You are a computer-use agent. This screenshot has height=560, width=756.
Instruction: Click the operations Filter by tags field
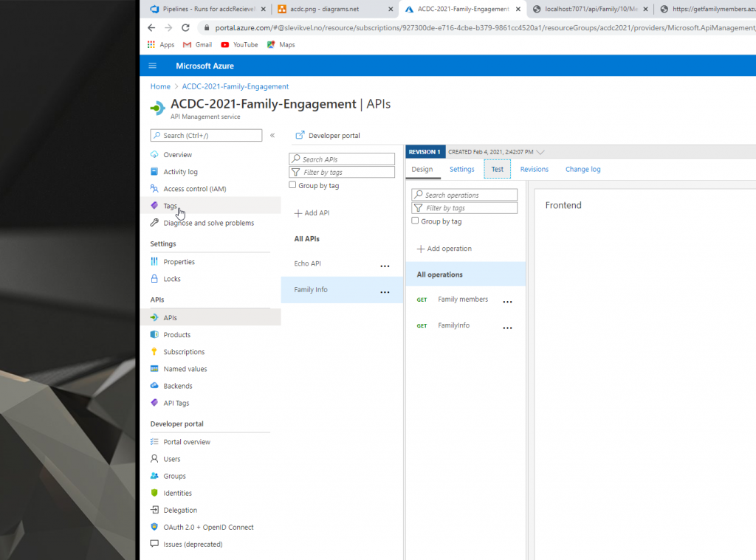pyautogui.click(x=464, y=208)
